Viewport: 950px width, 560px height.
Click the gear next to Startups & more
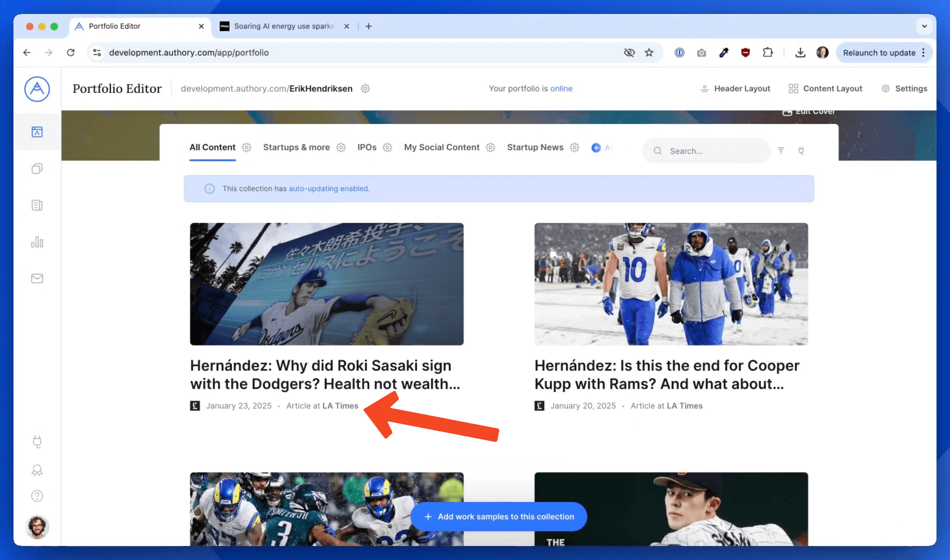[x=341, y=147]
